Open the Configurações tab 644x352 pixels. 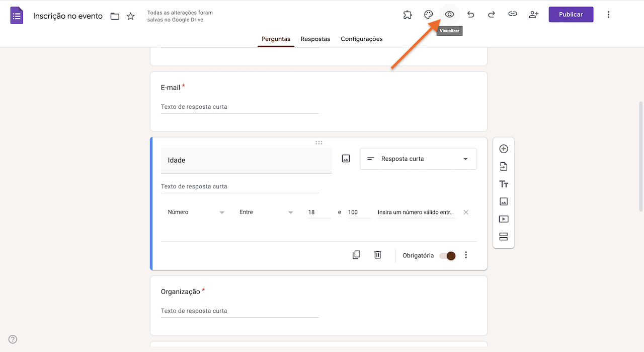[x=361, y=39]
